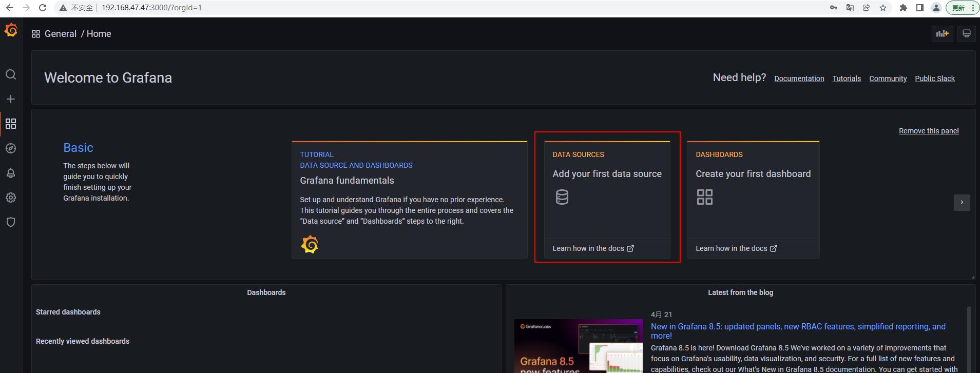Click the share page icon in address bar
The image size is (980, 373).
867,8
